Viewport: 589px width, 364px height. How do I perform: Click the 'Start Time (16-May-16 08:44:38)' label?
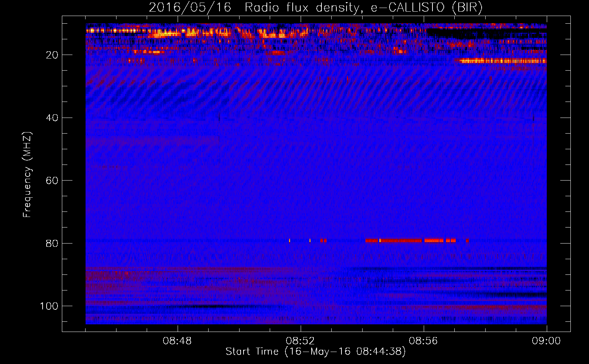coord(316,352)
